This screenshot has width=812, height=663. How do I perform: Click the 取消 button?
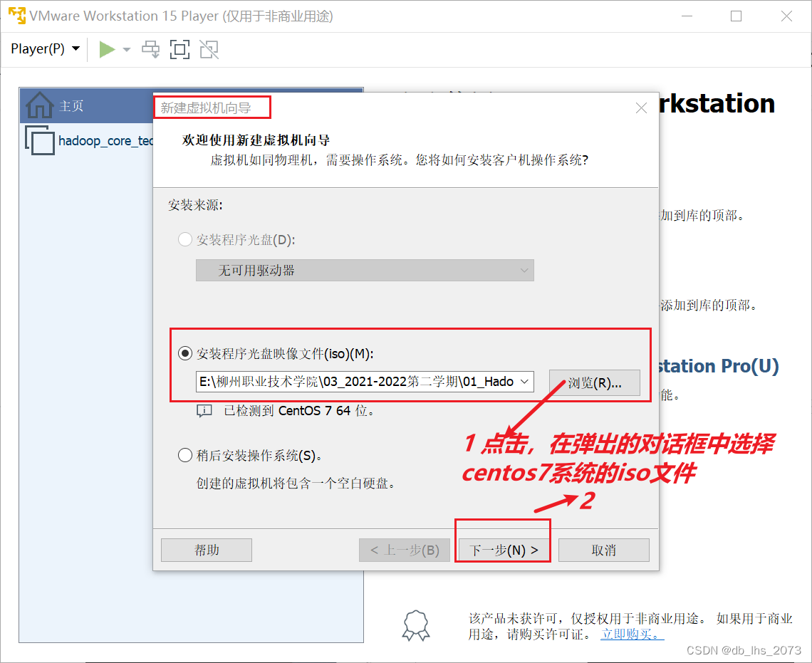coord(604,550)
